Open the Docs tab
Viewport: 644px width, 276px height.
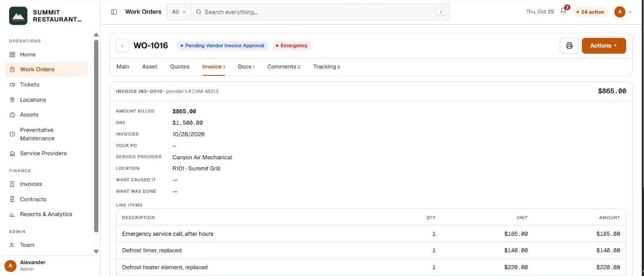pos(246,67)
